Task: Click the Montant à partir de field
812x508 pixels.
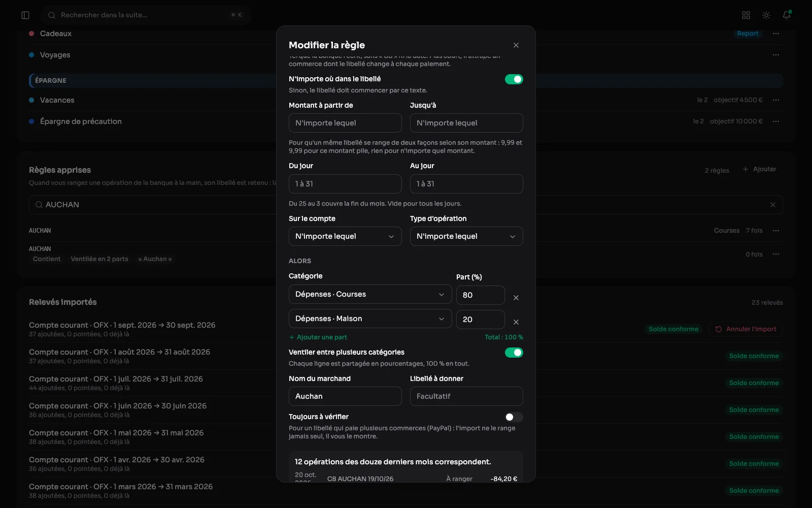Action: [345, 123]
